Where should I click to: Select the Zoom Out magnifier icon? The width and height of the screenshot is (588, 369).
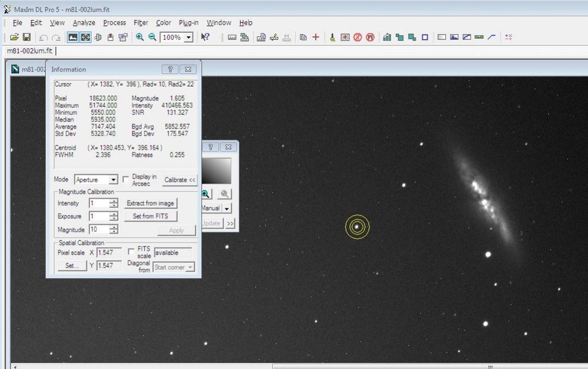pos(152,36)
